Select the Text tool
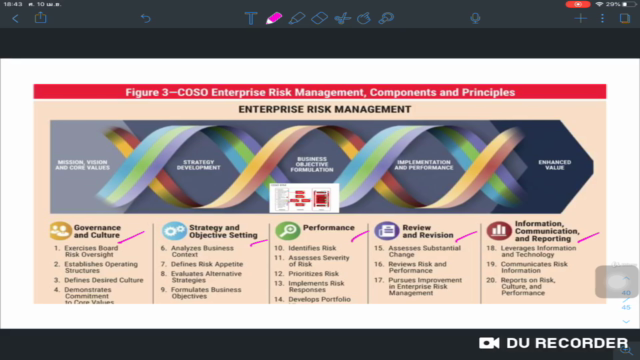The height and width of the screenshot is (360, 640). click(251, 18)
